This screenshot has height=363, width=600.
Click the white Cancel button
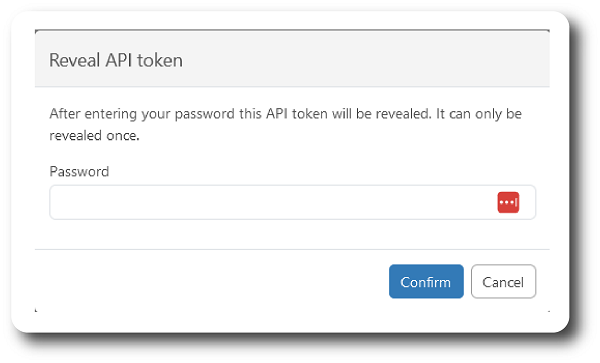pyautogui.click(x=503, y=281)
